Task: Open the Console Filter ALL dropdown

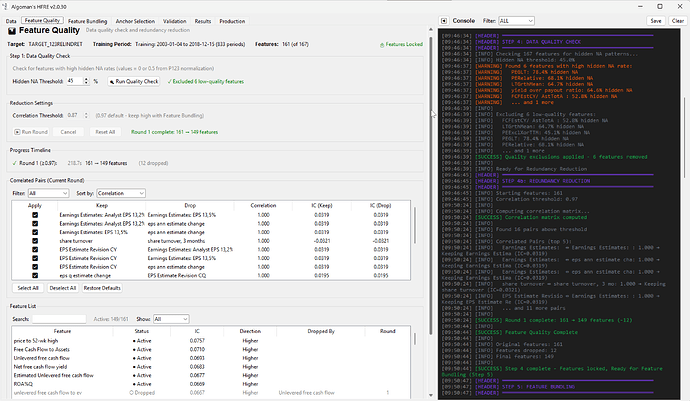Action: 516,21
